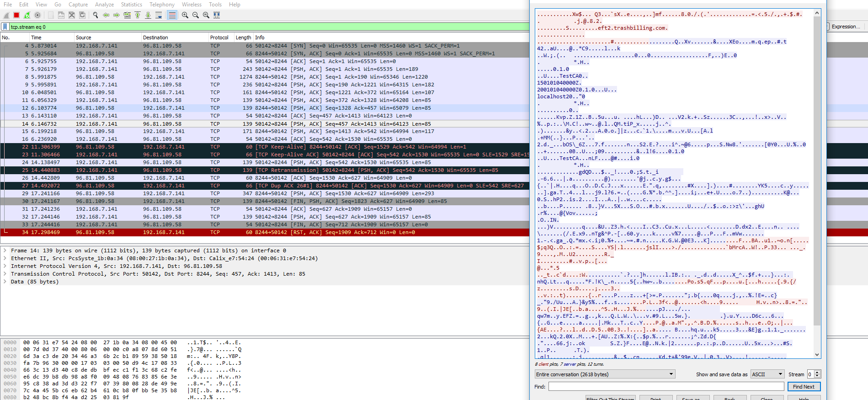Click the Find Next button
868x400 pixels.
click(804, 386)
